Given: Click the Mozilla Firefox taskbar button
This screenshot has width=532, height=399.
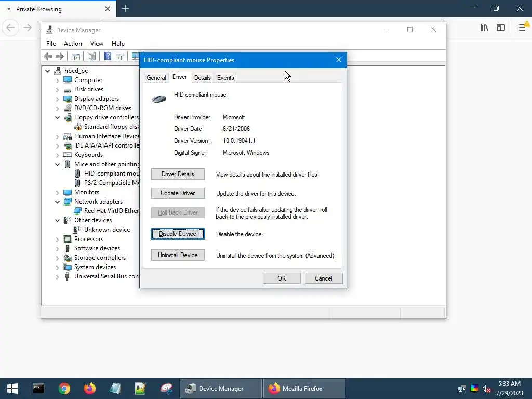Looking at the screenshot, I should click(304, 389).
